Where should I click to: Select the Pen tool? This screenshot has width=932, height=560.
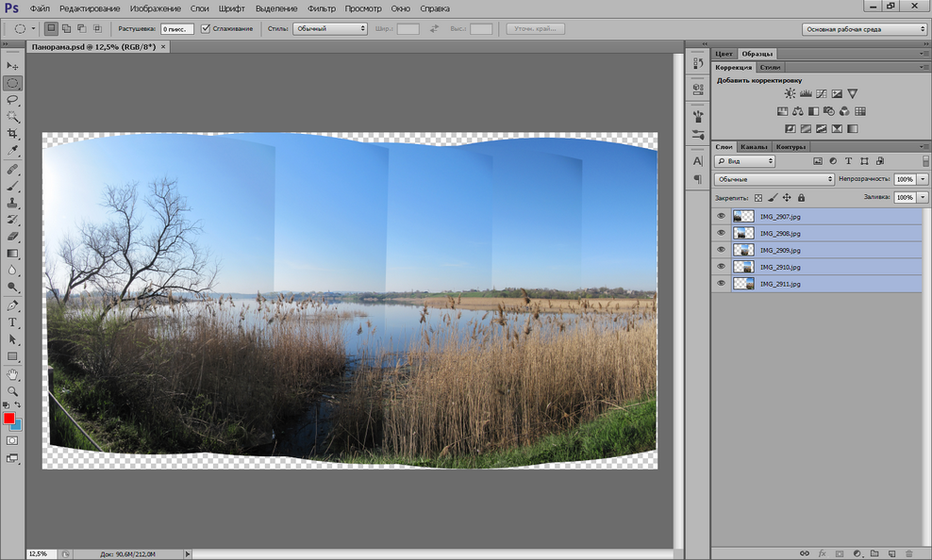(x=12, y=305)
